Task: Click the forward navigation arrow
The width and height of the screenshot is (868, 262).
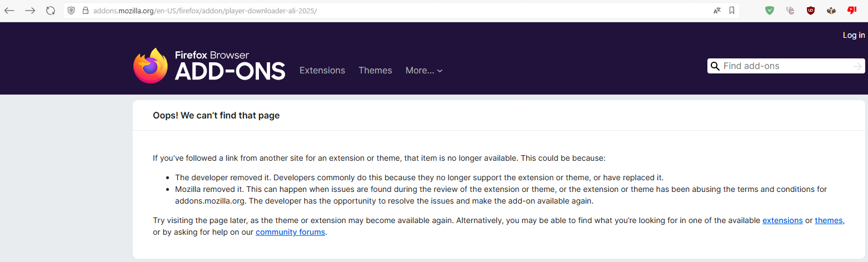Action: (x=30, y=11)
